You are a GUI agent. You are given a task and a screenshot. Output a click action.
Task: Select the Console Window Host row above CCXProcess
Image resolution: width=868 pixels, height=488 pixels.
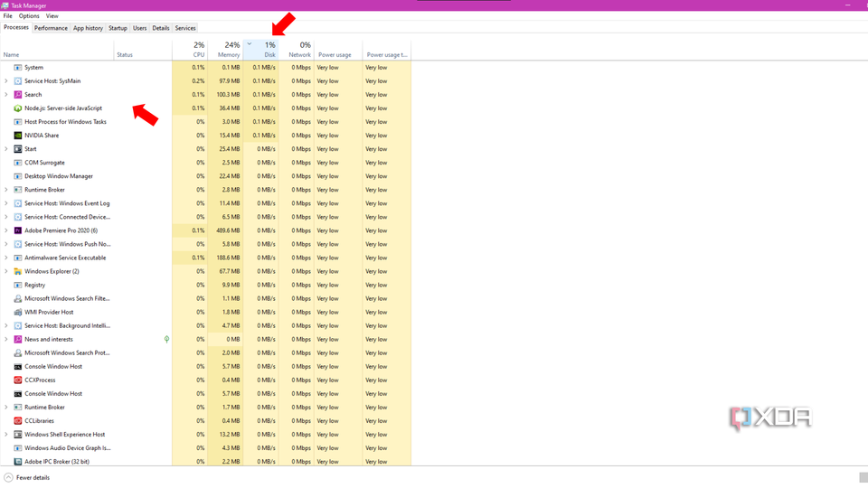click(x=205, y=366)
